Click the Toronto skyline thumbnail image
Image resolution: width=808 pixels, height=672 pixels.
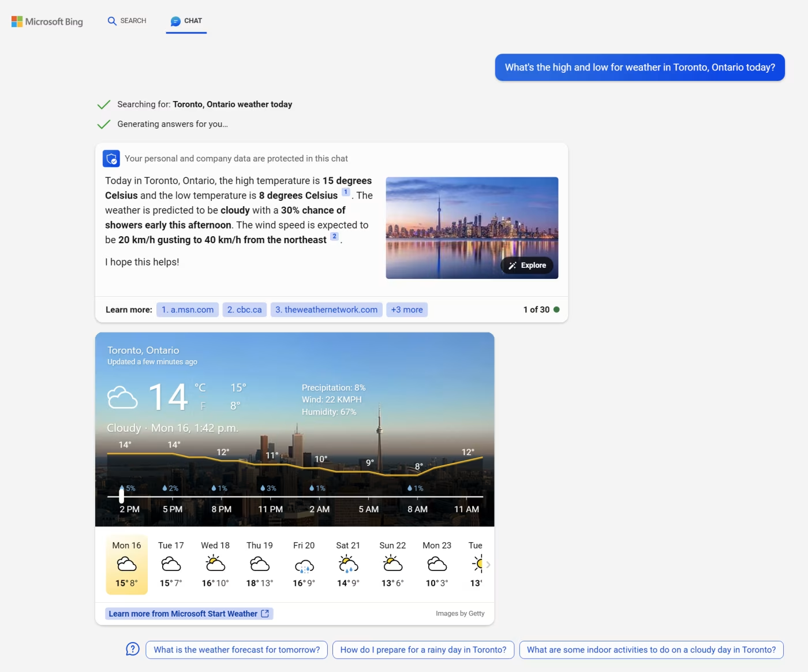click(x=472, y=228)
